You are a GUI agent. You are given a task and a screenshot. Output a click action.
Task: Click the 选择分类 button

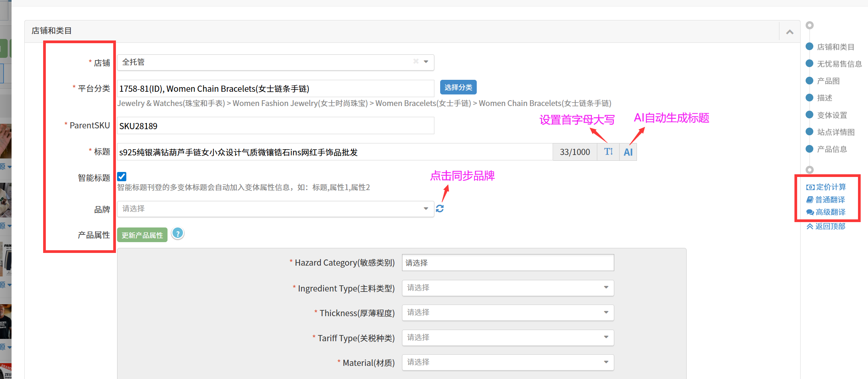click(x=458, y=88)
